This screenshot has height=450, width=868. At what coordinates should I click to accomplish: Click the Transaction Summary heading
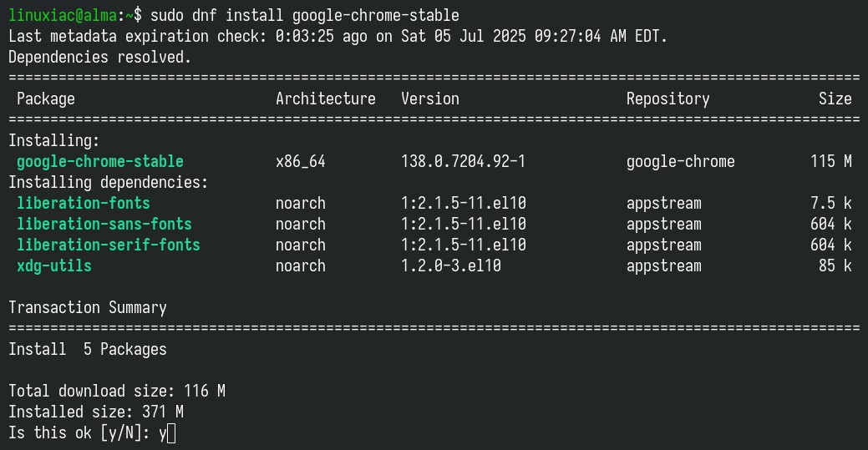(x=88, y=308)
